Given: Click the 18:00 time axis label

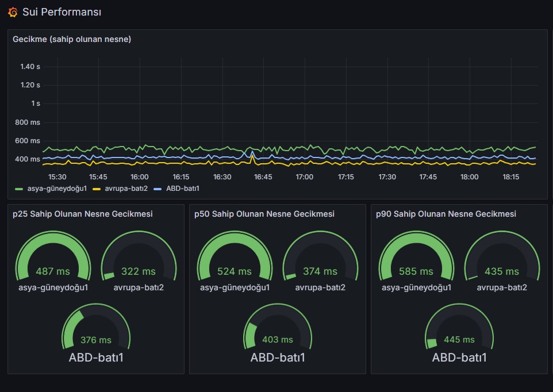Looking at the screenshot, I should tap(470, 177).
